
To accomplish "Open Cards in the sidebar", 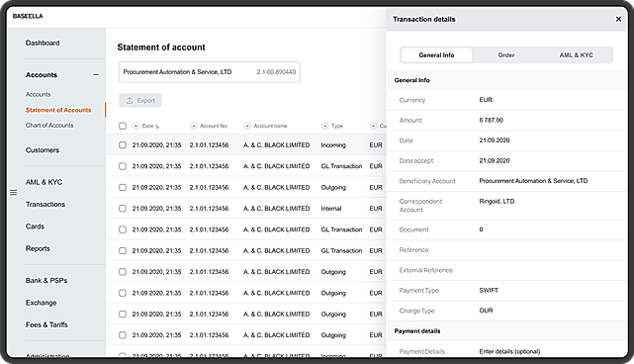I will pos(35,227).
